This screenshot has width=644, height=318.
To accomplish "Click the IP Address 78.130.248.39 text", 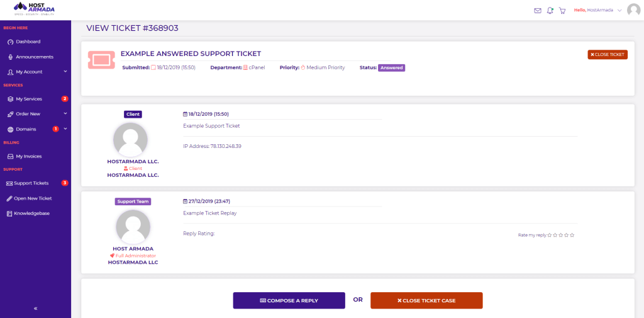I will 212,146.
